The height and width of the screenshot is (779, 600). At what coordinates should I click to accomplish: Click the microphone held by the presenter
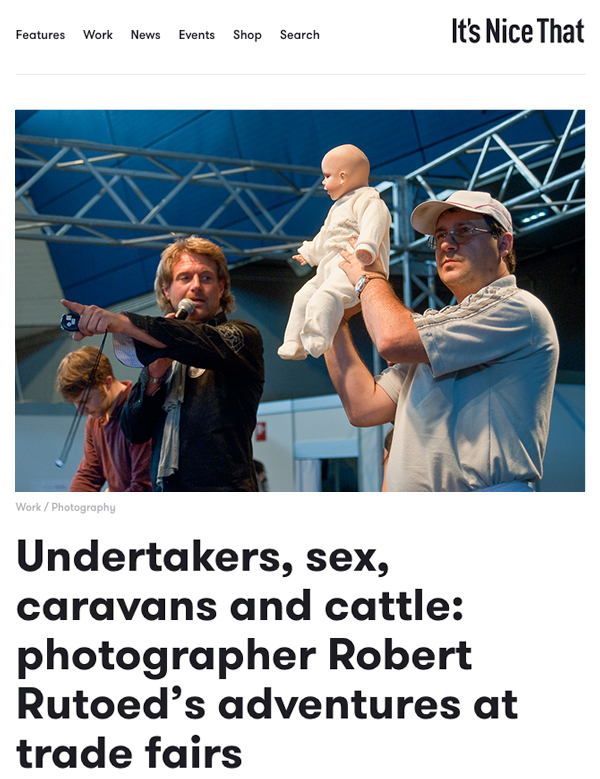point(184,309)
